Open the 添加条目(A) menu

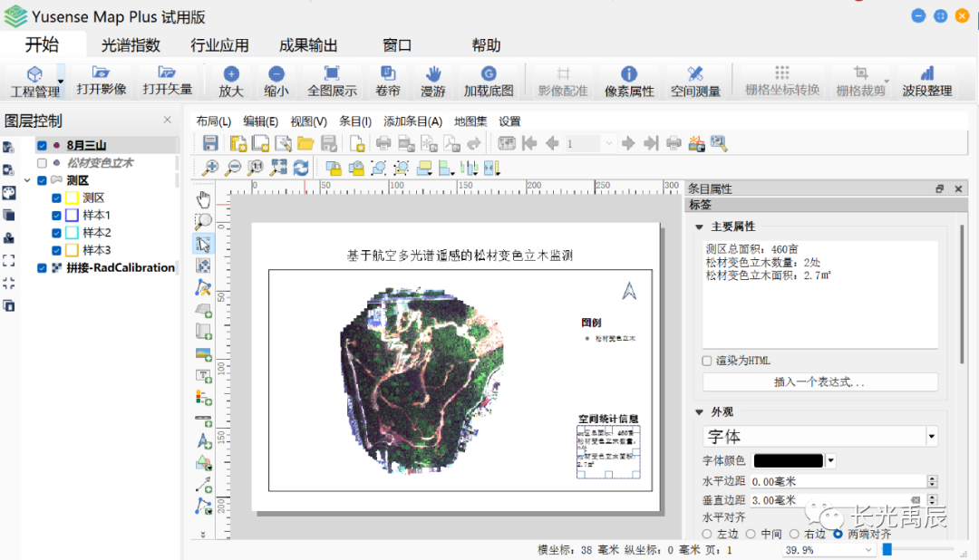412,121
